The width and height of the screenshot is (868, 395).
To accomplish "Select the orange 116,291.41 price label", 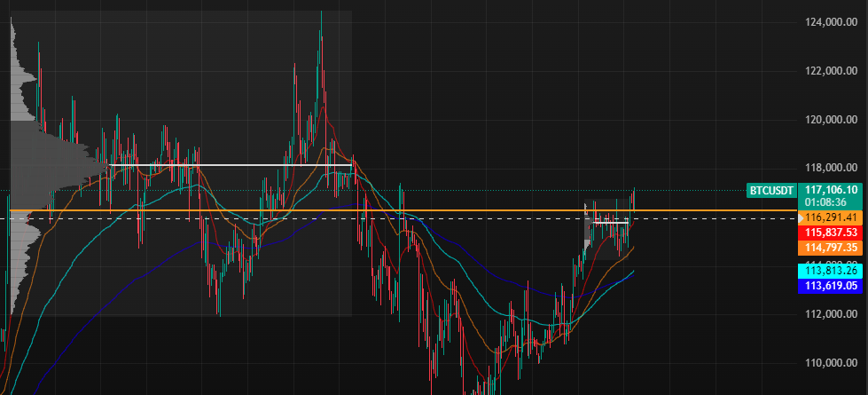I will (x=831, y=218).
